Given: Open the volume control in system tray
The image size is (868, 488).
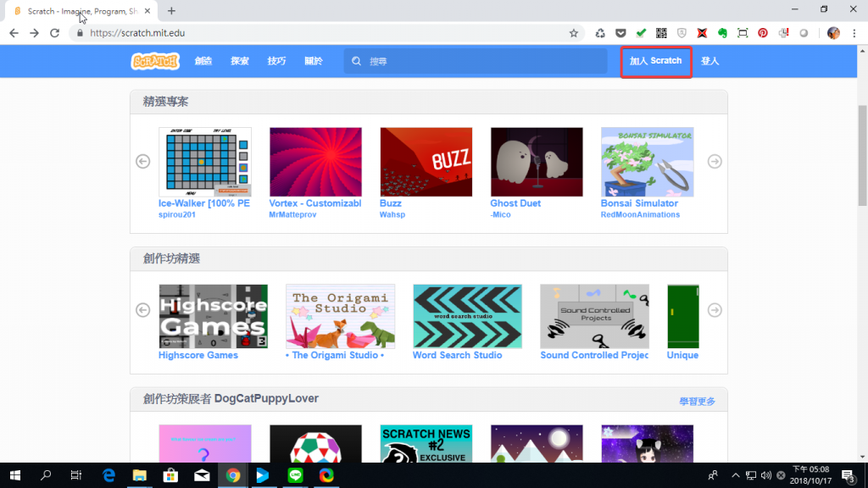Looking at the screenshot, I should click(766, 475).
